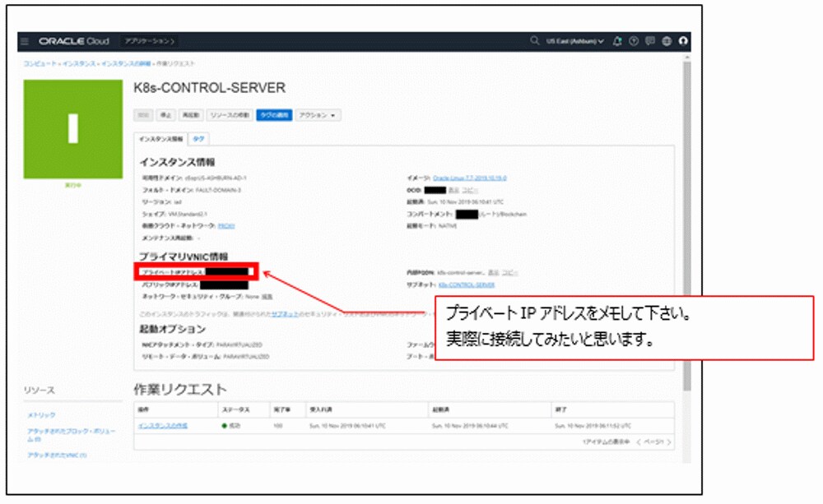Image resolution: width=823 pixels, height=504 pixels.
Task: Click the language globe icon
Action: click(667, 39)
